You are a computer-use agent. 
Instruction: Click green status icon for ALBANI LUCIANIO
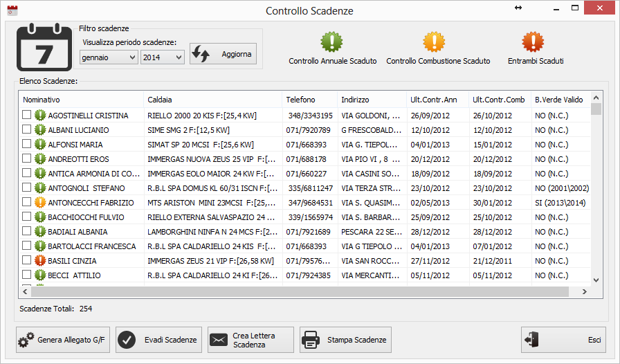[x=40, y=130]
